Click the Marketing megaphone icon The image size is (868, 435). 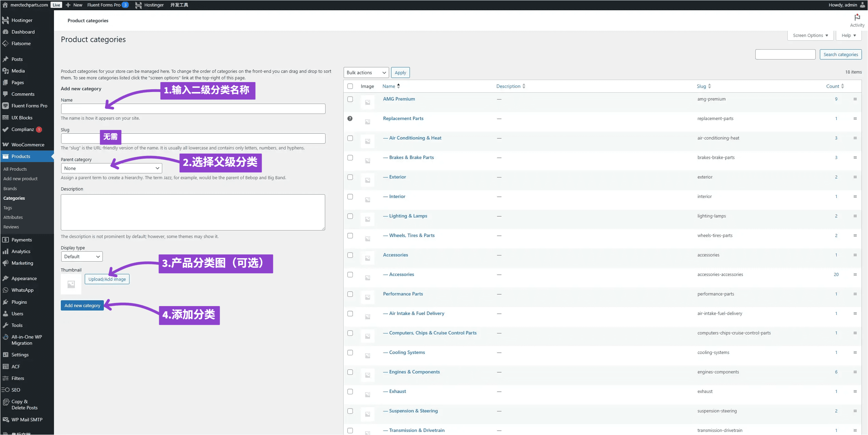[5, 263]
